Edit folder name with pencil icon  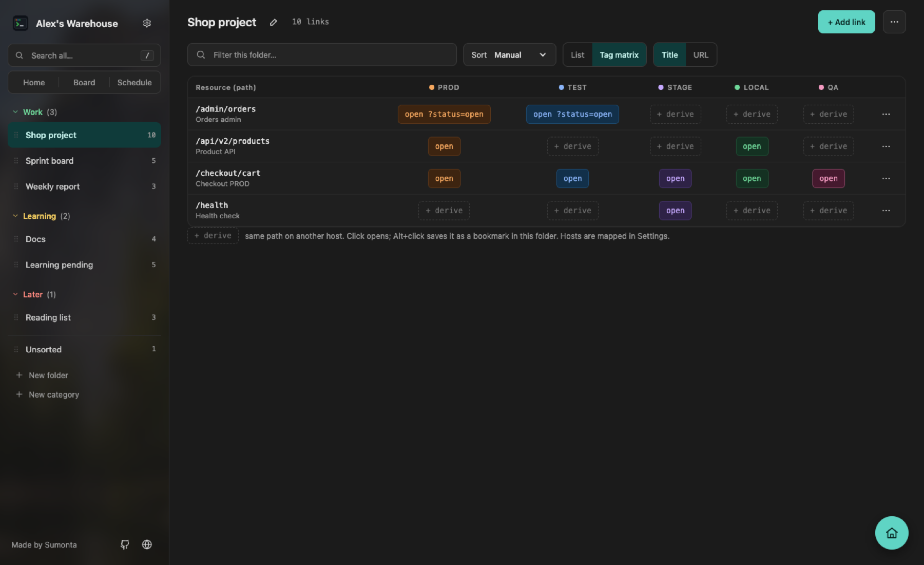pos(274,22)
